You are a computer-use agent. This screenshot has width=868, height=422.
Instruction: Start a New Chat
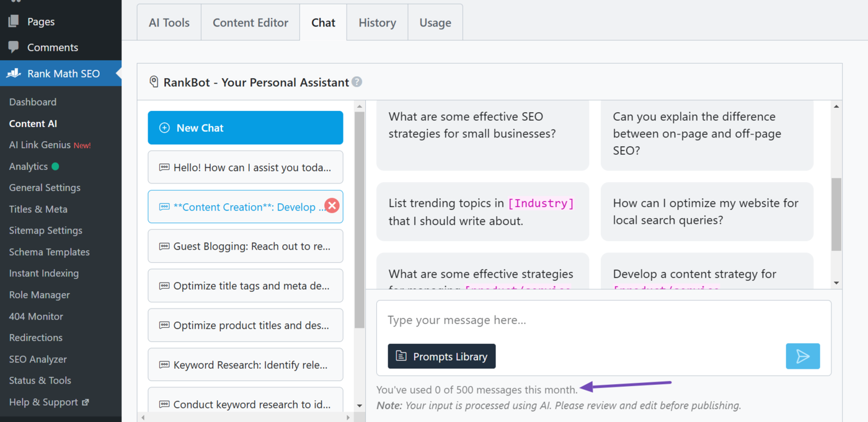246,128
